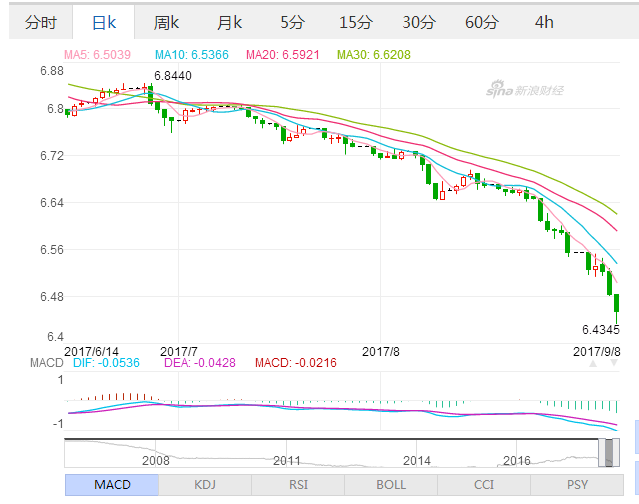
Task: Select the KDJ indicator button
Action: point(205,485)
